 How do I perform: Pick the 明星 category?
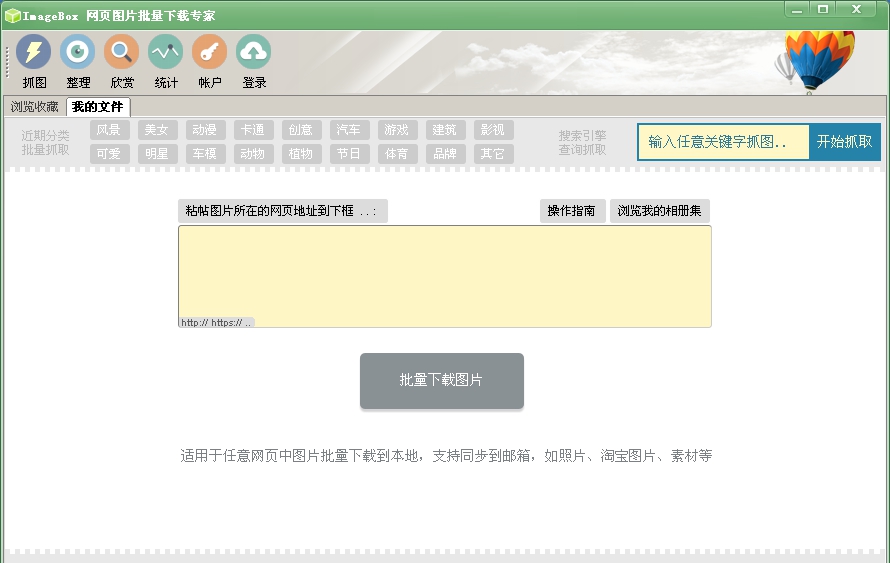(x=157, y=154)
